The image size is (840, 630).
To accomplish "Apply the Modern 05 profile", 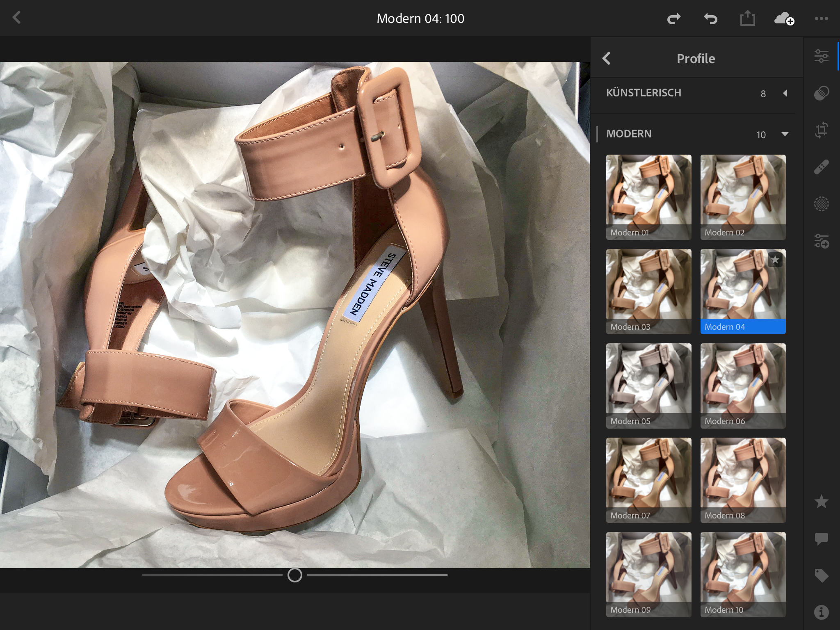I will [648, 386].
